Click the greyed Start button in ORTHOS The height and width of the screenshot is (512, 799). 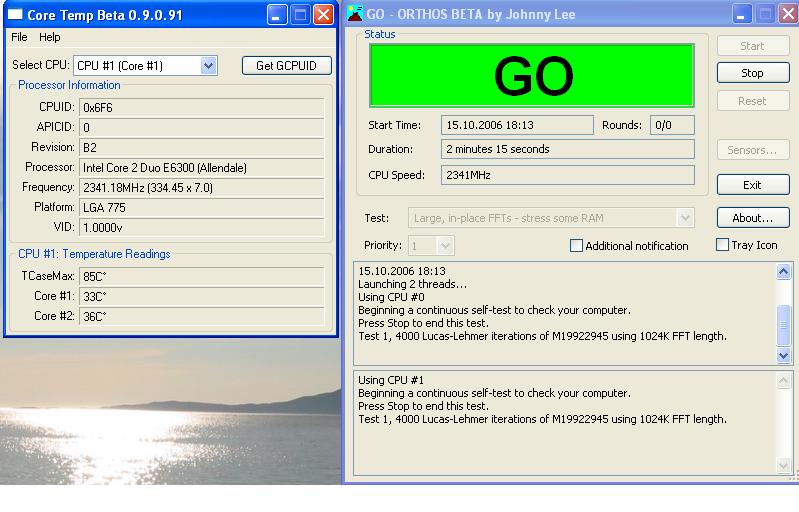tap(753, 46)
